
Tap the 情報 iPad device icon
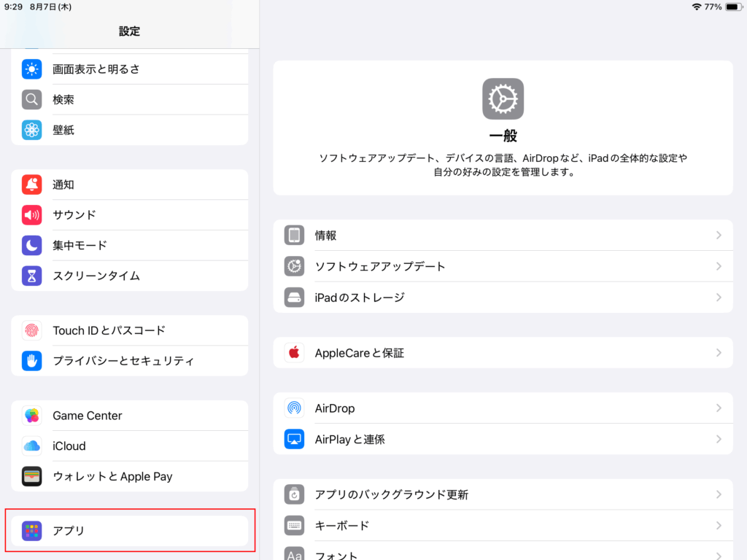click(294, 236)
